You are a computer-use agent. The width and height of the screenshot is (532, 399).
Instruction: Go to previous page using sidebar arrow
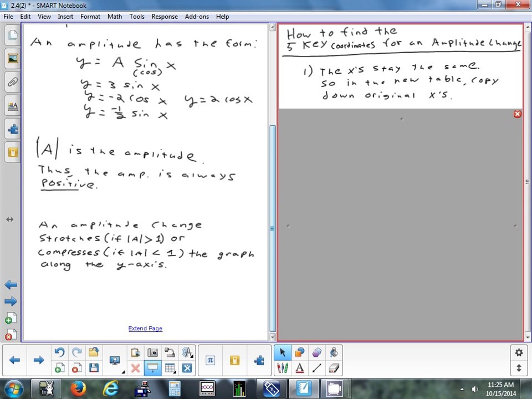coord(11,285)
